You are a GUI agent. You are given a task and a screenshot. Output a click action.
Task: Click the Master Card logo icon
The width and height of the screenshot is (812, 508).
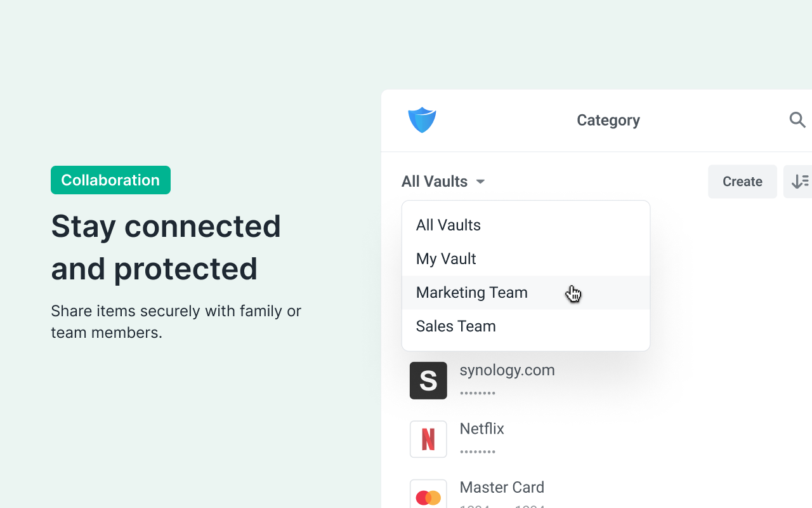(428, 497)
